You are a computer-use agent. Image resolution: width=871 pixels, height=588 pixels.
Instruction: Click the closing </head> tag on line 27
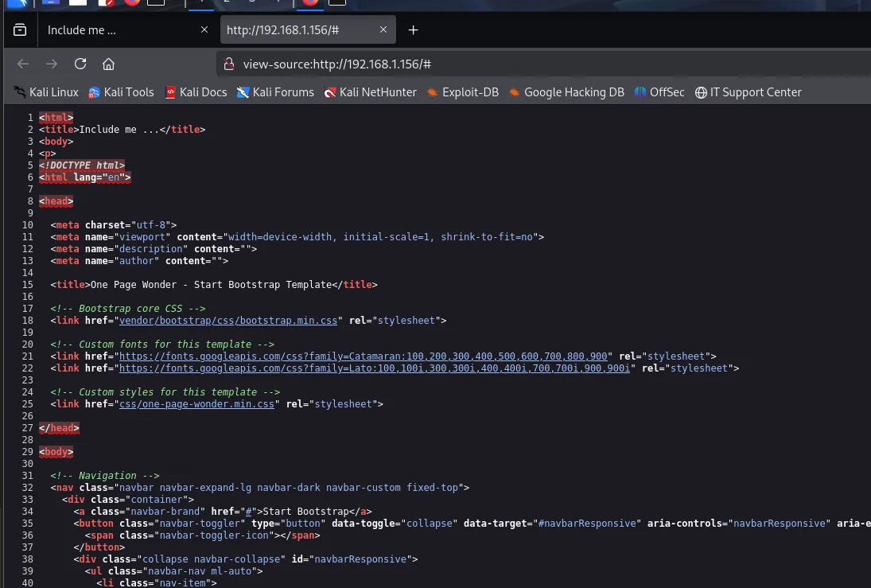point(59,428)
